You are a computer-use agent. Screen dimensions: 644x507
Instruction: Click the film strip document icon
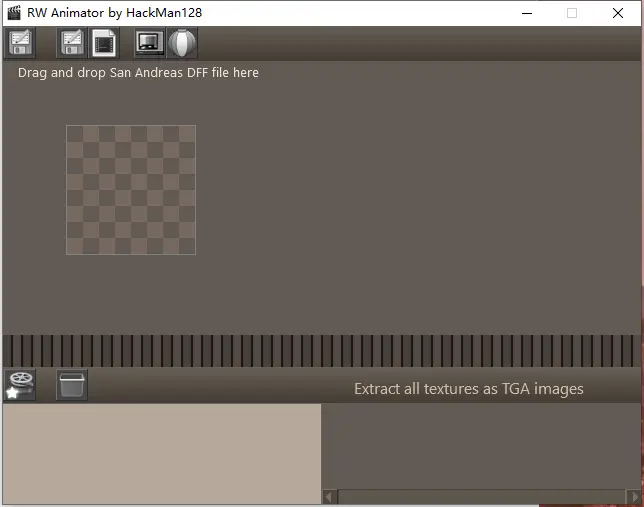[104, 43]
